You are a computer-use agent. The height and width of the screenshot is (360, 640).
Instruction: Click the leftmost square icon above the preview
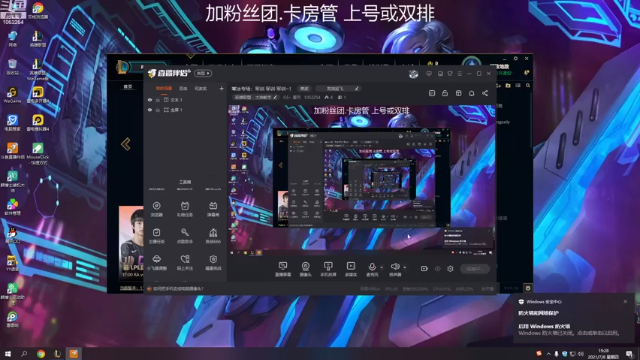tap(432, 93)
